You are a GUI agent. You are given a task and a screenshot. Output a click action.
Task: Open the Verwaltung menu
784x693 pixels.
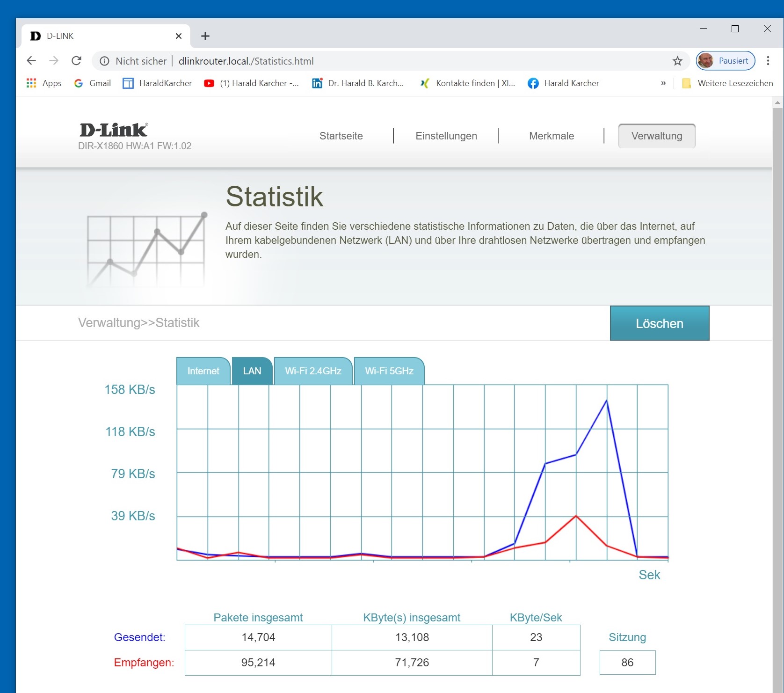click(656, 136)
